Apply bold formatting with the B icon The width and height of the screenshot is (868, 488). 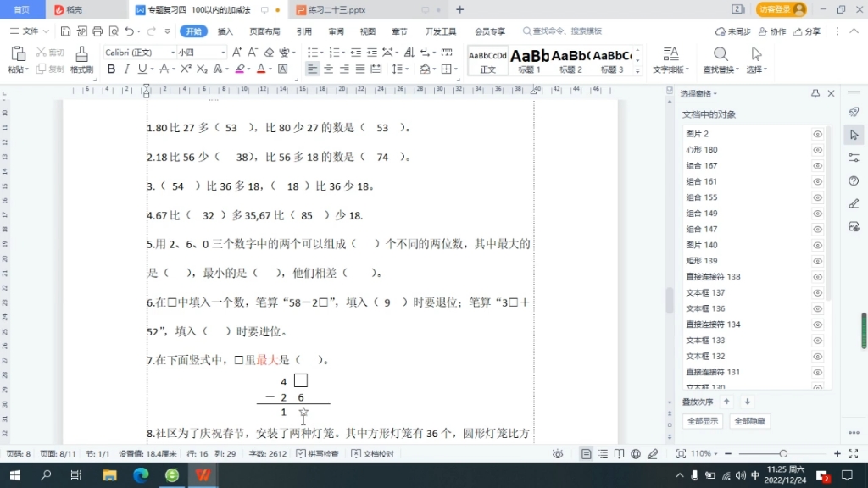click(111, 69)
